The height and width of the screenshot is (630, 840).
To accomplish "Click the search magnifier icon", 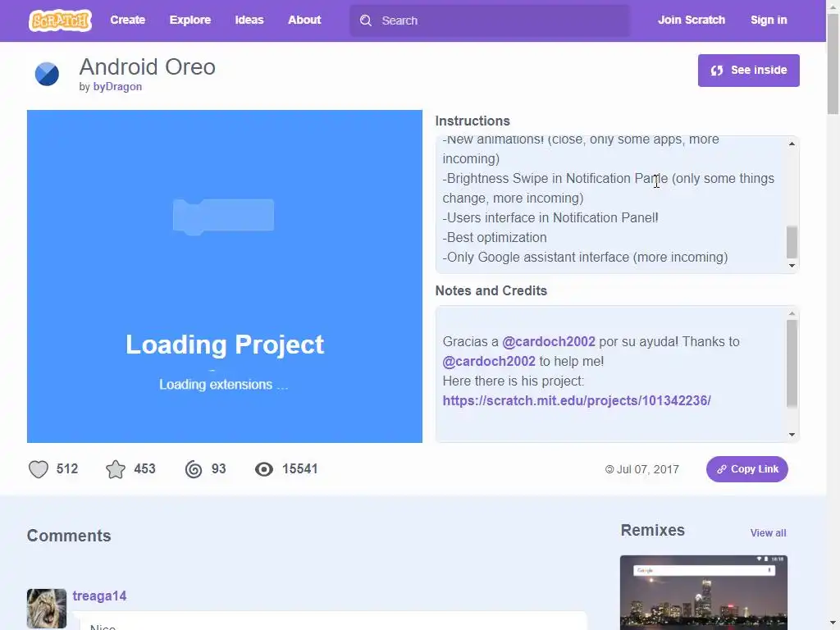I will pos(366,21).
